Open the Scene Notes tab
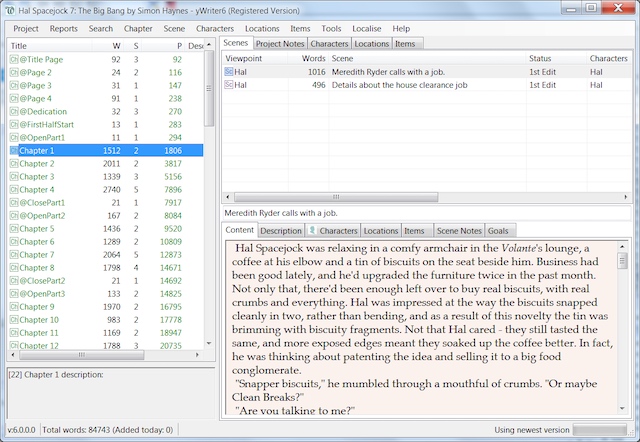This screenshot has height=442, width=640. (459, 231)
